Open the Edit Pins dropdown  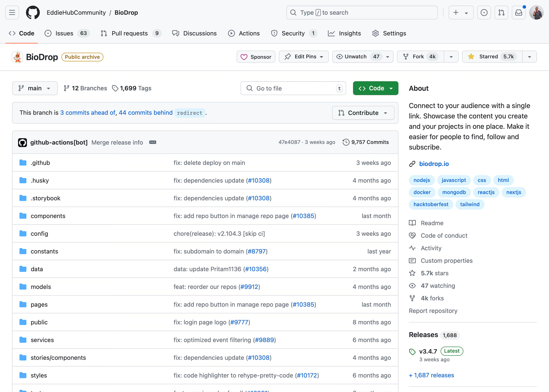coord(304,57)
